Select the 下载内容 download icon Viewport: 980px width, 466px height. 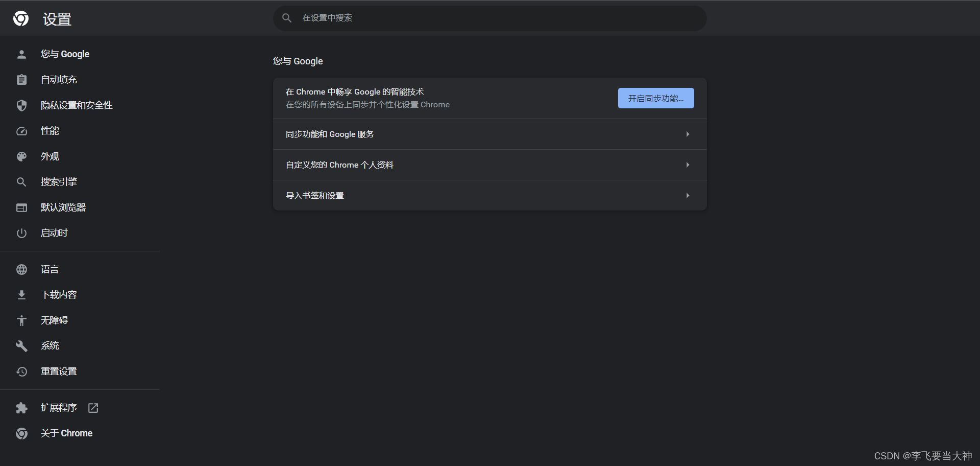[x=21, y=294]
